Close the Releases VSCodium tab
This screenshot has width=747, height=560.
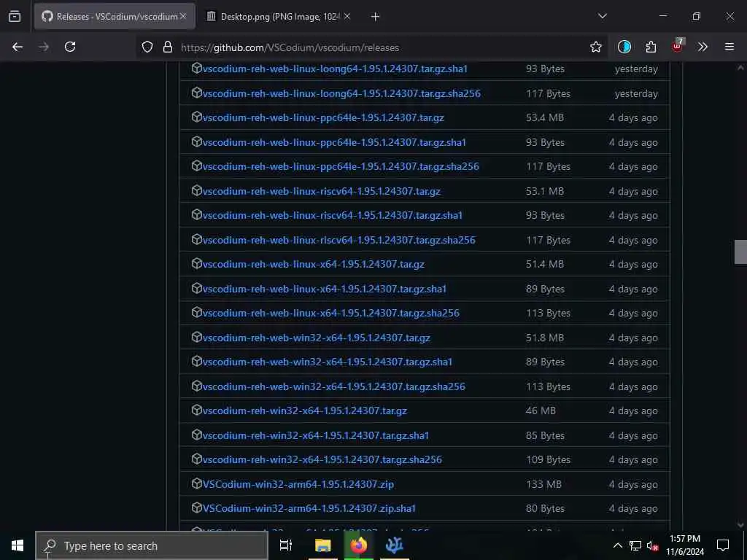pyautogui.click(x=183, y=16)
